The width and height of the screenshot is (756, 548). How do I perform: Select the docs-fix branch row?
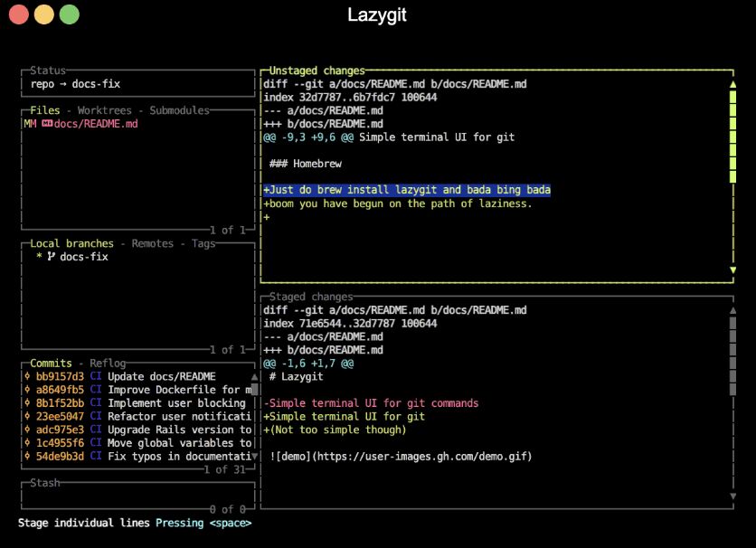137,257
